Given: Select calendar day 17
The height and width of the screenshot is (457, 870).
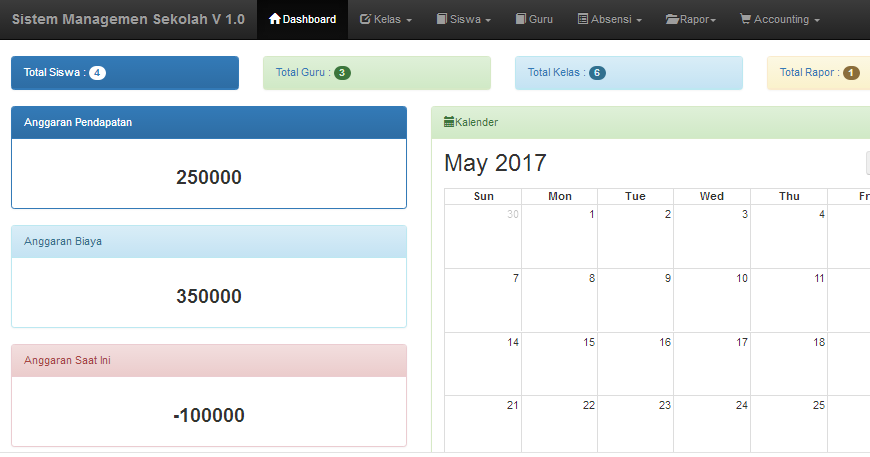Looking at the screenshot, I should point(742,342).
